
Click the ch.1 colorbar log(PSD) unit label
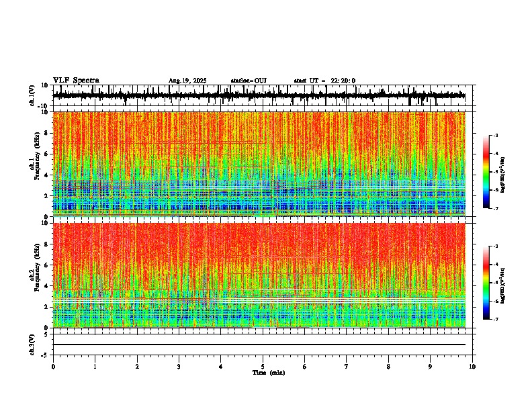pyautogui.click(x=502, y=175)
